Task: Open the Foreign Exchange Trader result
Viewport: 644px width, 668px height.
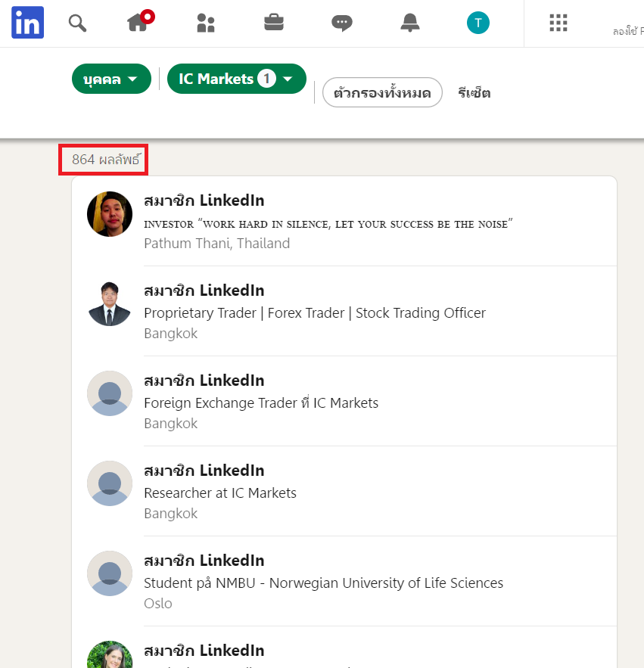Action: click(204, 381)
